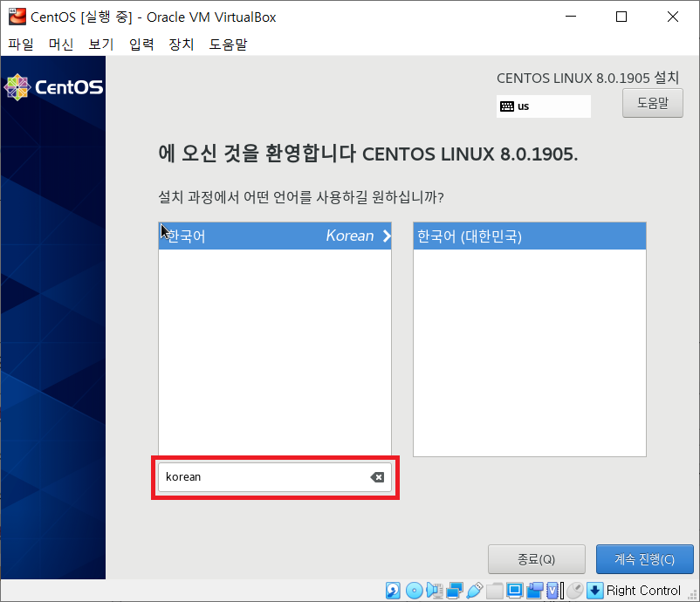Select 한국어 (대한민국) locale entry
Image resolution: width=700 pixels, height=602 pixels.
[530, 236]
